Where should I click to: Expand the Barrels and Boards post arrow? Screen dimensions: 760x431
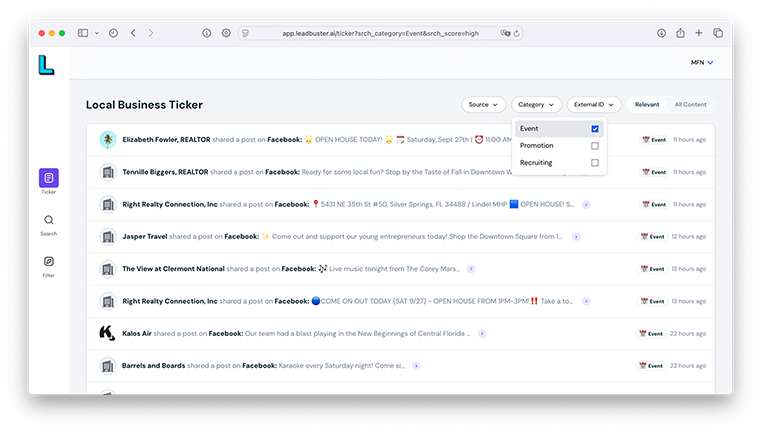click(416, 366)
